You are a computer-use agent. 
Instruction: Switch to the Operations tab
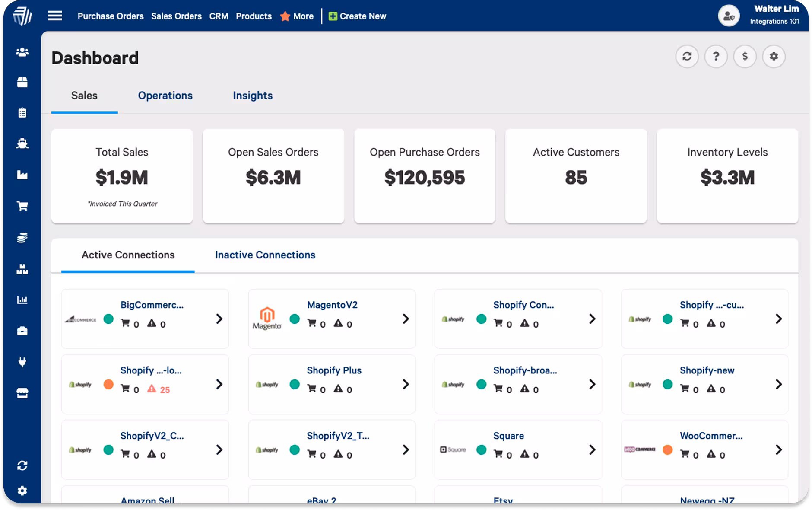(165, 96)
